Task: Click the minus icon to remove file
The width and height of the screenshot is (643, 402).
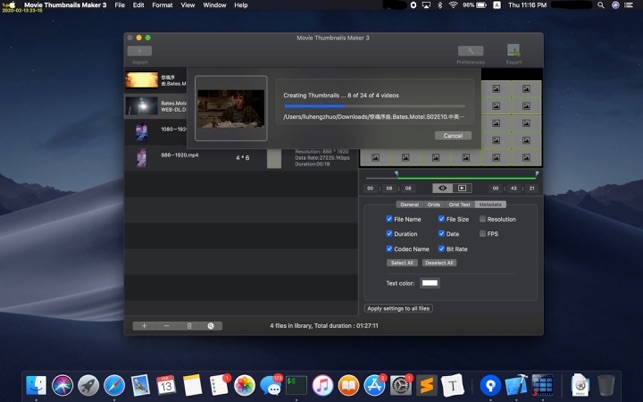Action: pos(166,326)
